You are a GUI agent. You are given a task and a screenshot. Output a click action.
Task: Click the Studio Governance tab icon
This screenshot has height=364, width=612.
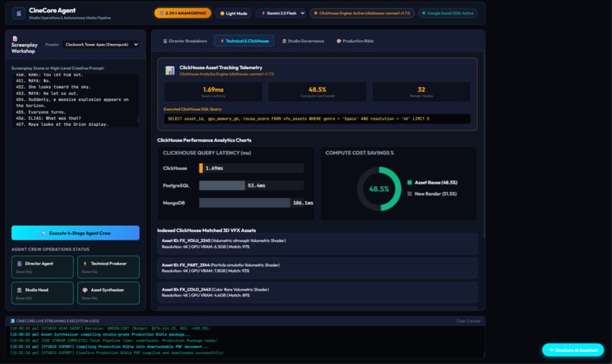tap(284, 41)
